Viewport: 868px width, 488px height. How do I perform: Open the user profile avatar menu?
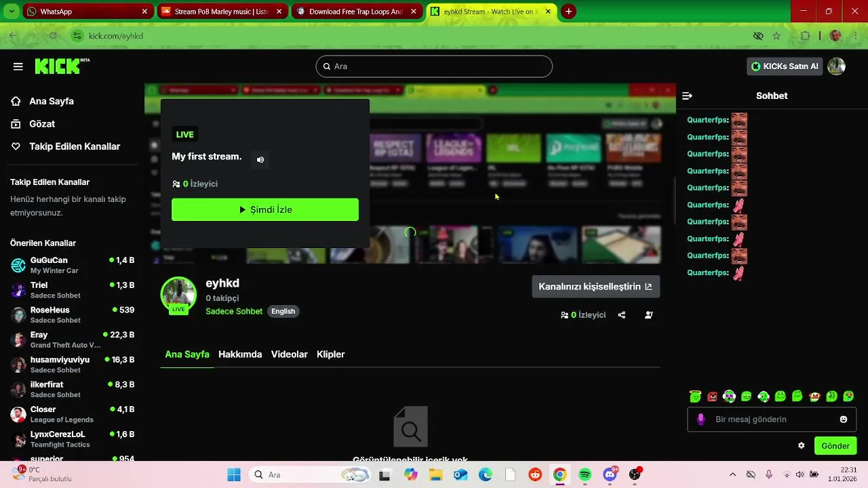tap(836, 66)
